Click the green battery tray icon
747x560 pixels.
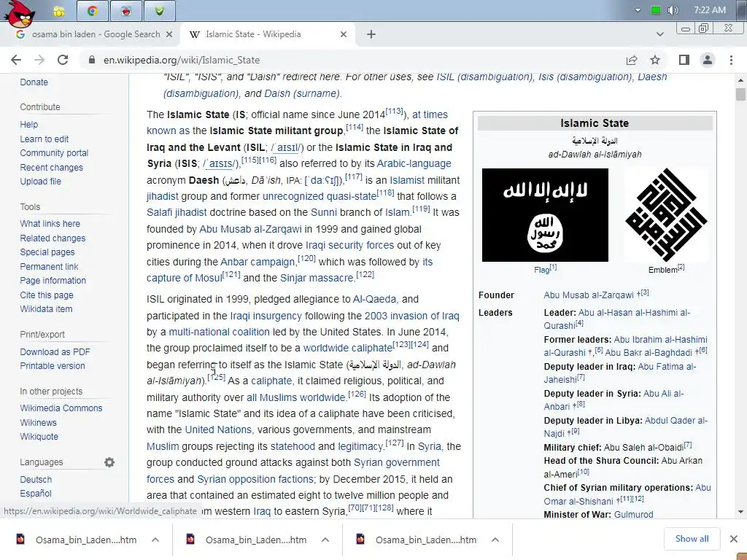(x=656, y=10)
